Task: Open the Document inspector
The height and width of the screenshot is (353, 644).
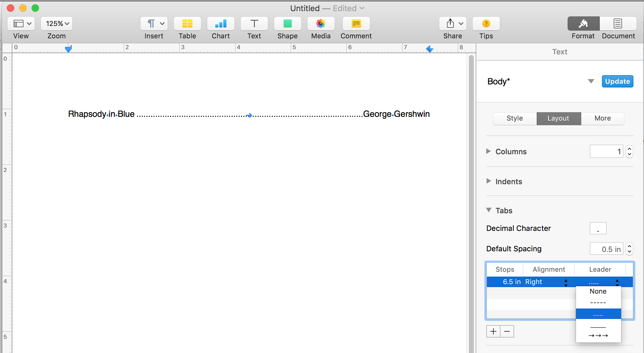Action: [618, 23]
